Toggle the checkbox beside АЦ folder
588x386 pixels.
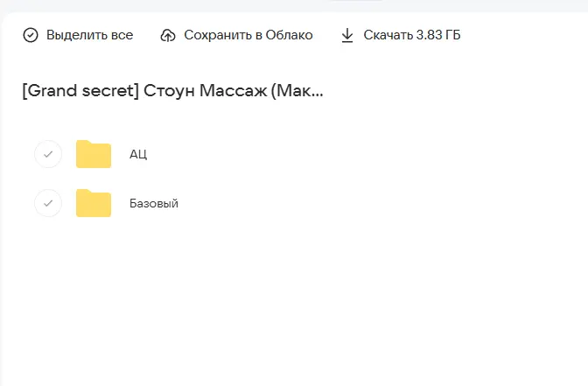[x=48, y=154]
